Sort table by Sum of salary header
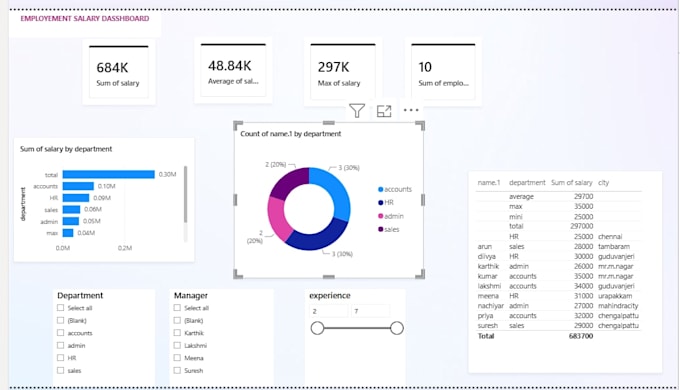The width and height of the screenshot is (680, 390). point(572,183)
